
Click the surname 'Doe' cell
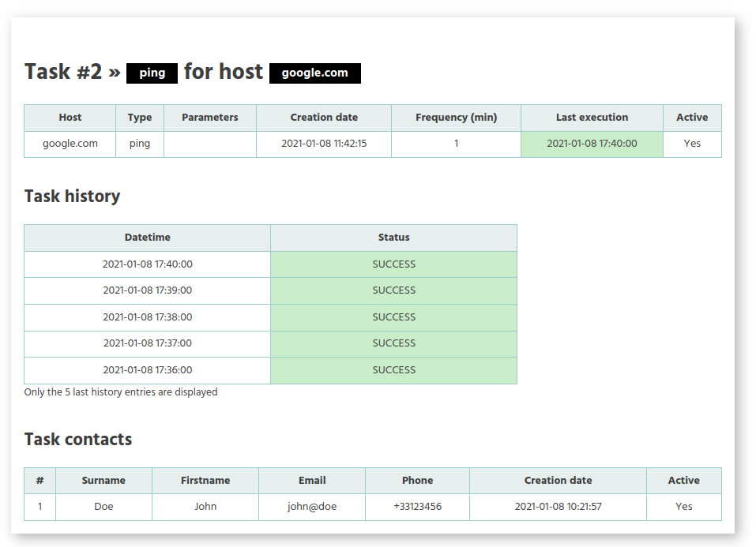(103, 507)
